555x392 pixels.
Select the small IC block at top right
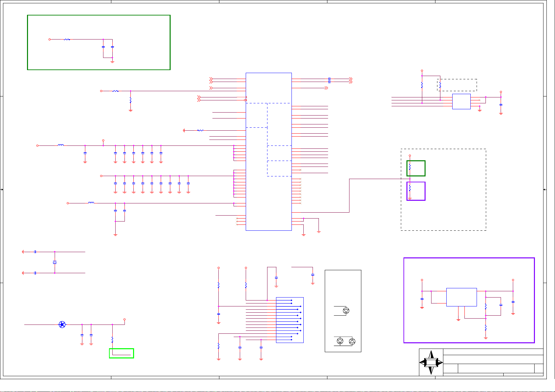pyautogui.click(x=461, y=101)
